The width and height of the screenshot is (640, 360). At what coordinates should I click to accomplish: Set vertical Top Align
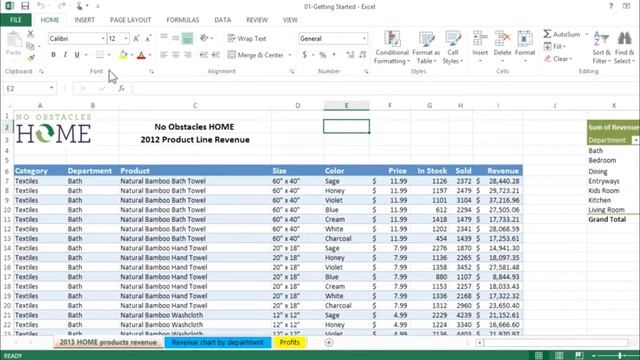pyautogui.click(x=164, y=38)
